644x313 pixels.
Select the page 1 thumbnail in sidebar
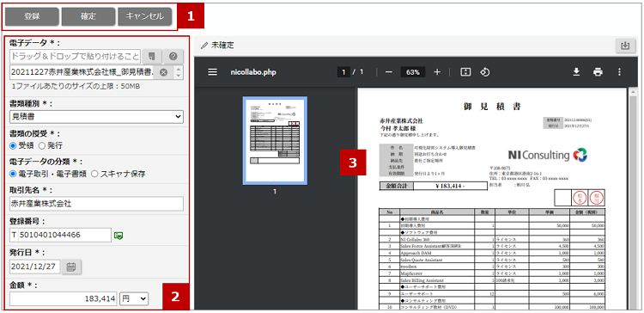(275, 141)
